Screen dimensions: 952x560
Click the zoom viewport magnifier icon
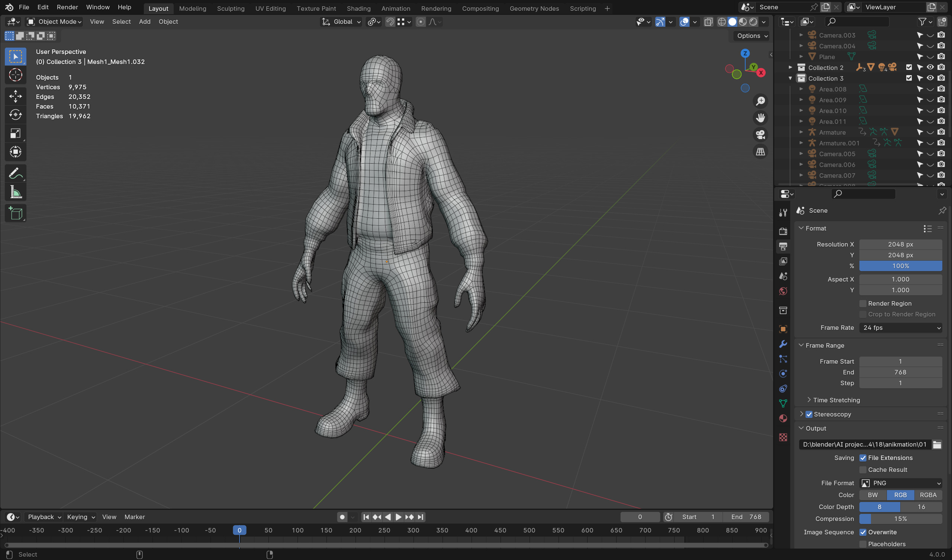click(x=760, y=101)
